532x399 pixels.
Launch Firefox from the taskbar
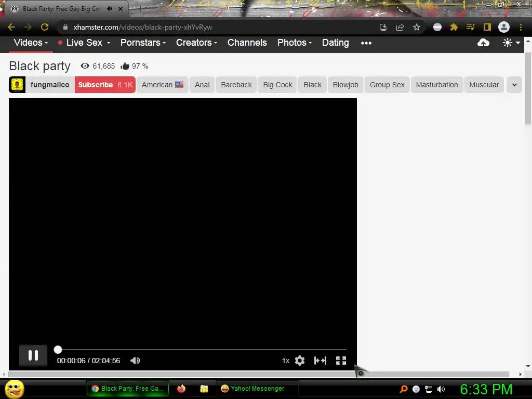click(x=181, y=389)
